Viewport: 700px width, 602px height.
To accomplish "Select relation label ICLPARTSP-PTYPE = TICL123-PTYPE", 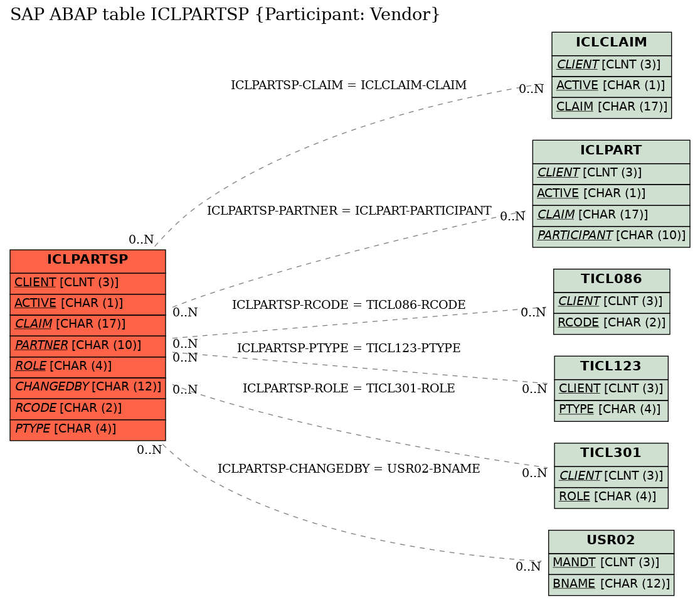I will [x=349, y=348].
